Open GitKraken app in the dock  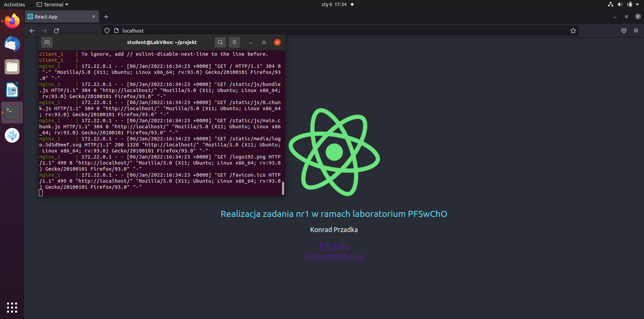12,135
